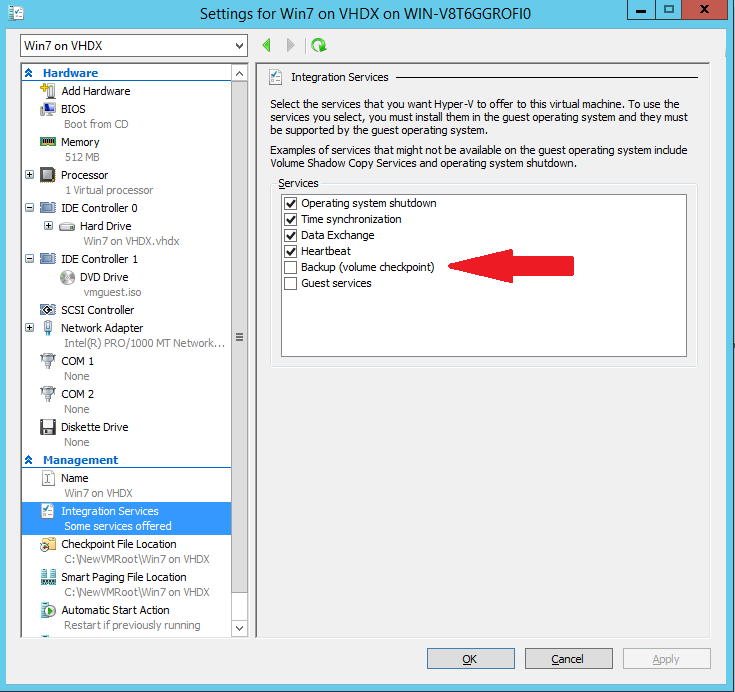Select the BIOS settings item
Image resolution: width=735 pixels, height=692 pixels.
tap(73, 109)
